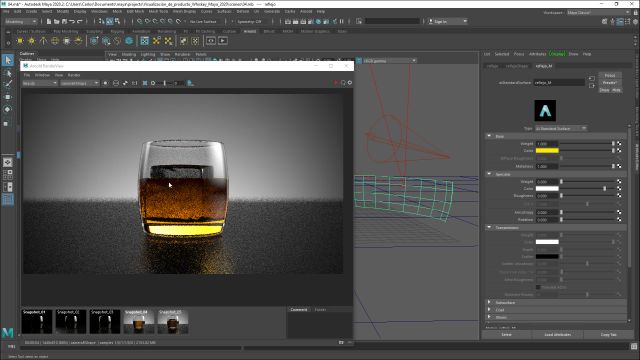Open the fourth snapshot thumbnail in RenderView
Screen dimensions: 640x360
coord(139,322)
